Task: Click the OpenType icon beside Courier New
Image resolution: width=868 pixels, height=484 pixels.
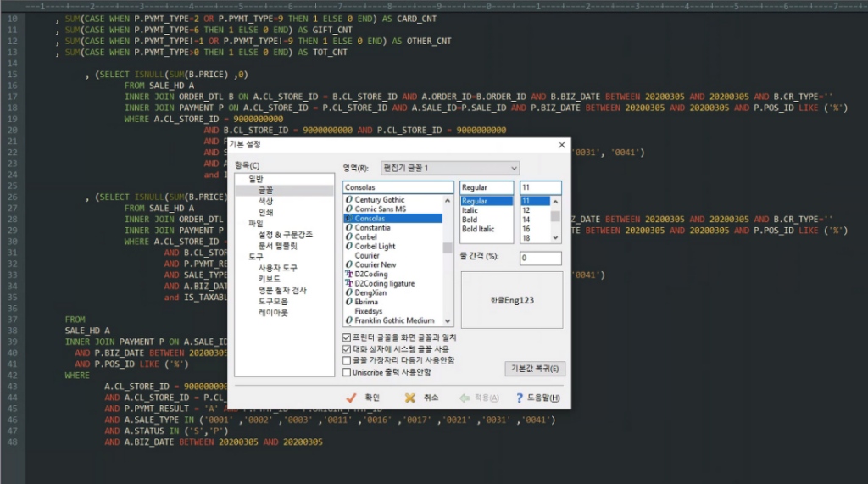Action: (348, 264)
